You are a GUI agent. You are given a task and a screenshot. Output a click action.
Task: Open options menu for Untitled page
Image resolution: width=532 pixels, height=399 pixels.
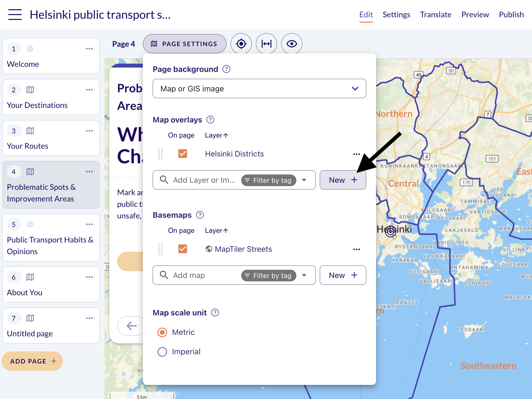(89, 318)
